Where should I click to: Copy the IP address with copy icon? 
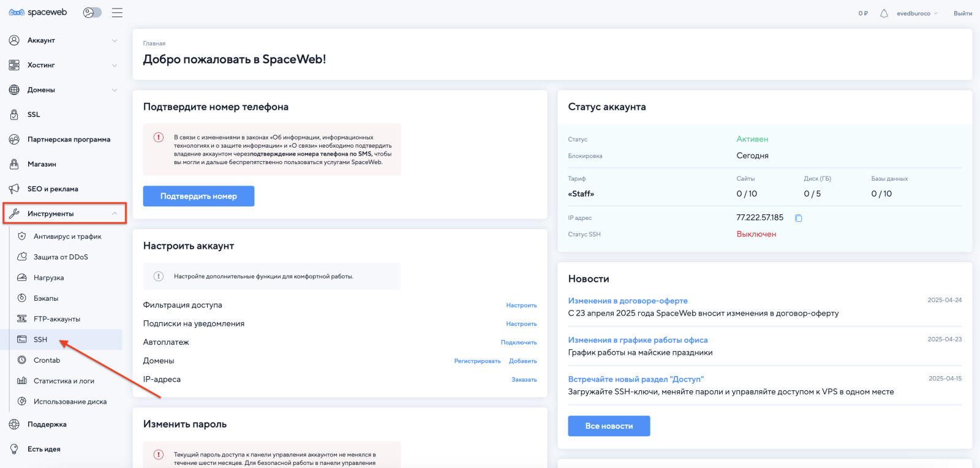click(799, 218)
